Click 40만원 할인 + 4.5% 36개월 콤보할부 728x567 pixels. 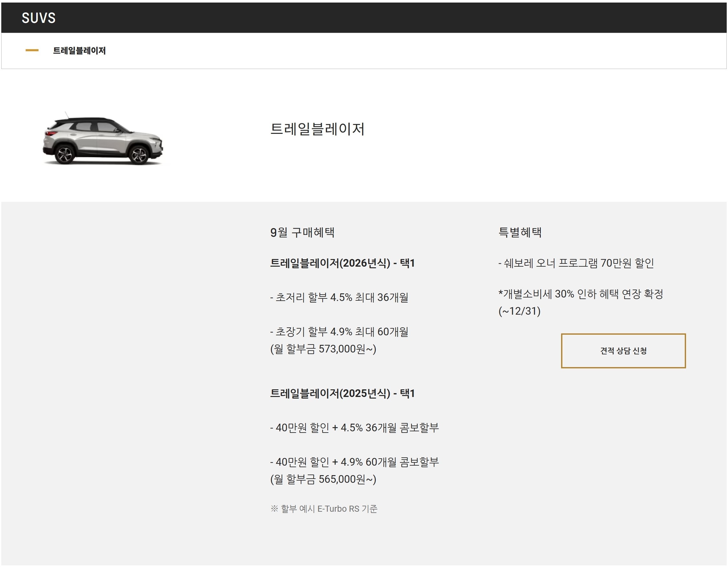(354, 428)
